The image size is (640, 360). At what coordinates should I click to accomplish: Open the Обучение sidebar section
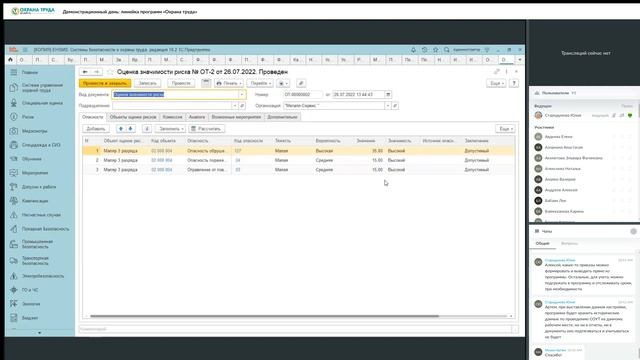tap(31, 159)
